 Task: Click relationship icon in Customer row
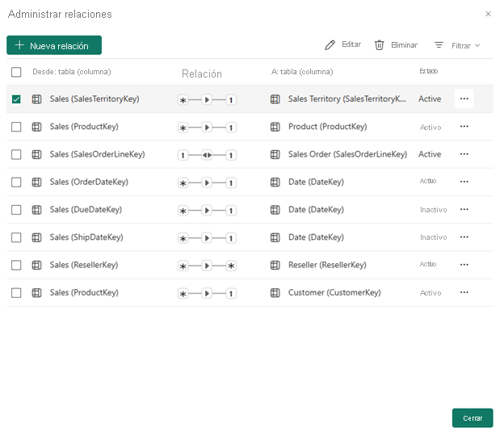[207, 293]
